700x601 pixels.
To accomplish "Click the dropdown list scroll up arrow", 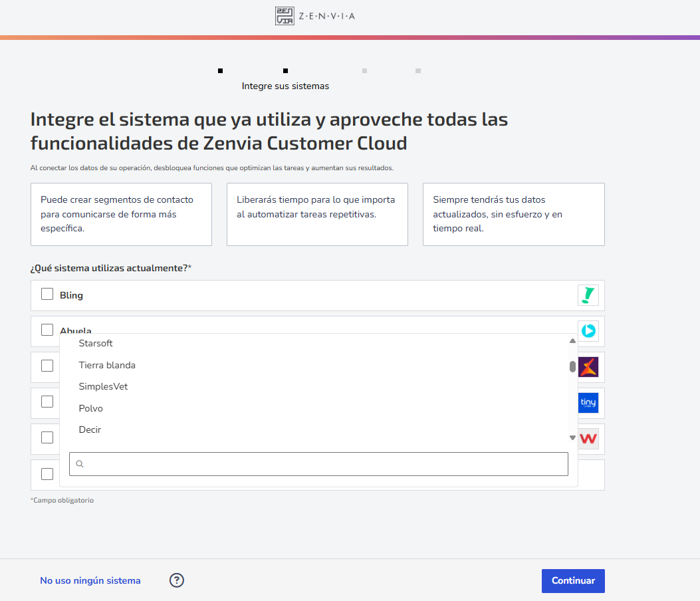I will click(x=572, y=340).
